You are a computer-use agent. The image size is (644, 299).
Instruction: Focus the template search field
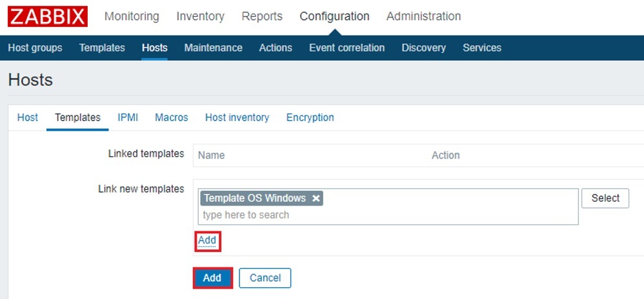pos(387,215)
